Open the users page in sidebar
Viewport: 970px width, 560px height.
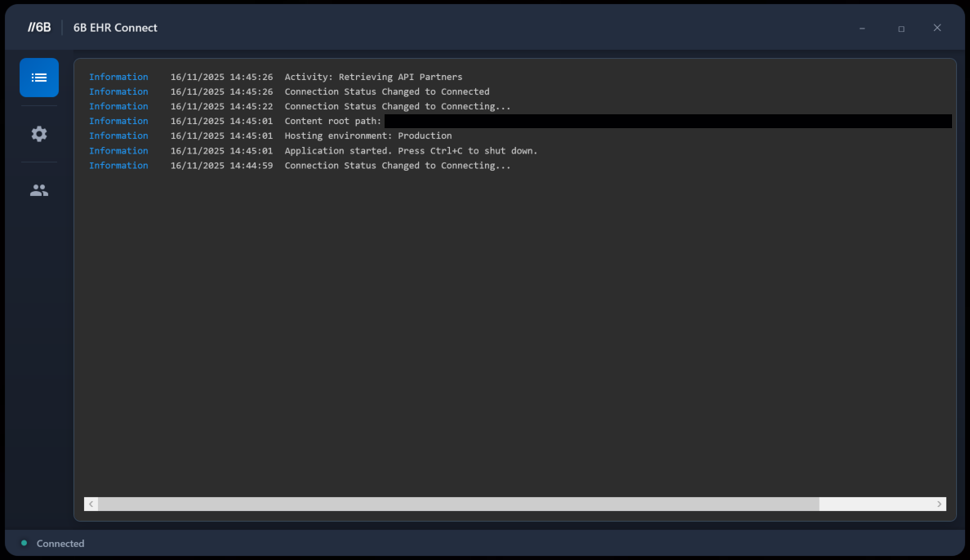pyautogui.click(x=39, y=190)
